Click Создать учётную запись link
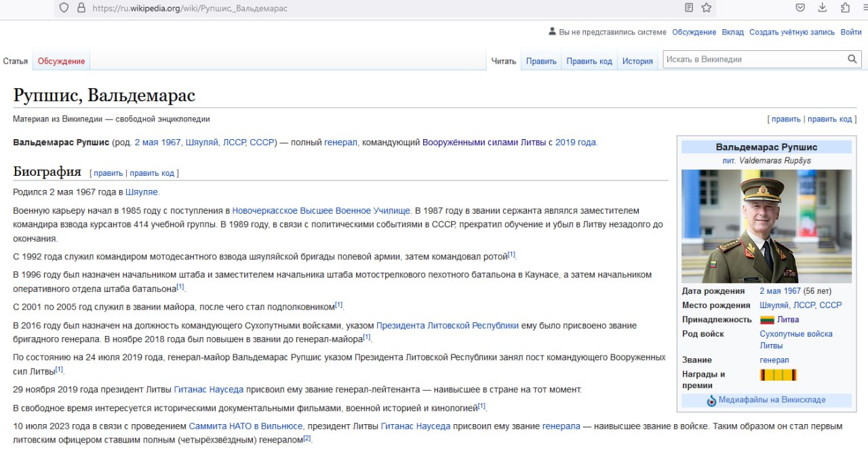The height and width of the screenshot is (454, 868). [792, 32]
